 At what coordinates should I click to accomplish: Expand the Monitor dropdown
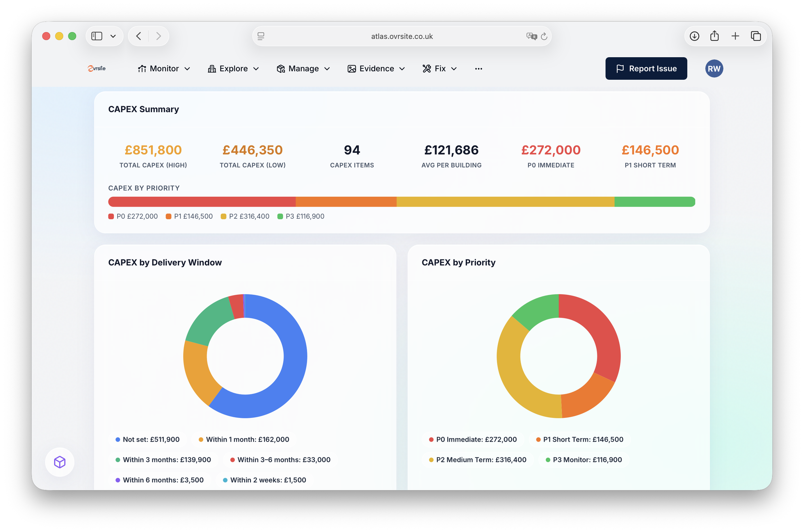[188, 68]
